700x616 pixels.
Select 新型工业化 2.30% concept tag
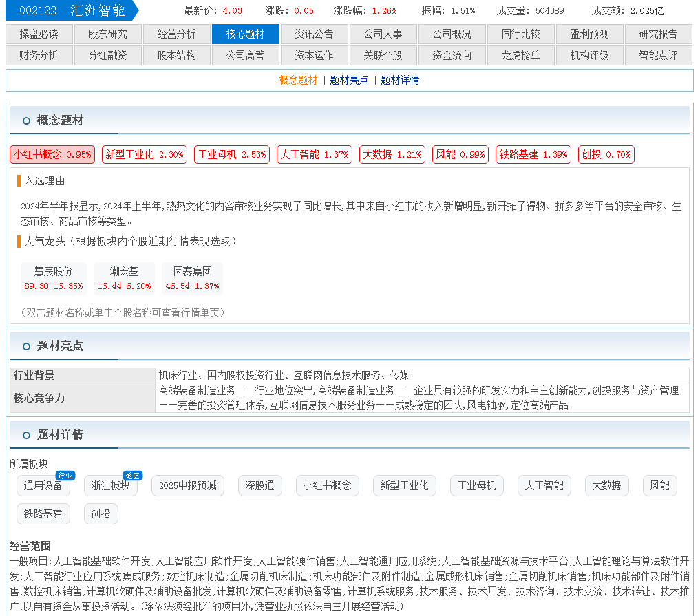(145, 155)
